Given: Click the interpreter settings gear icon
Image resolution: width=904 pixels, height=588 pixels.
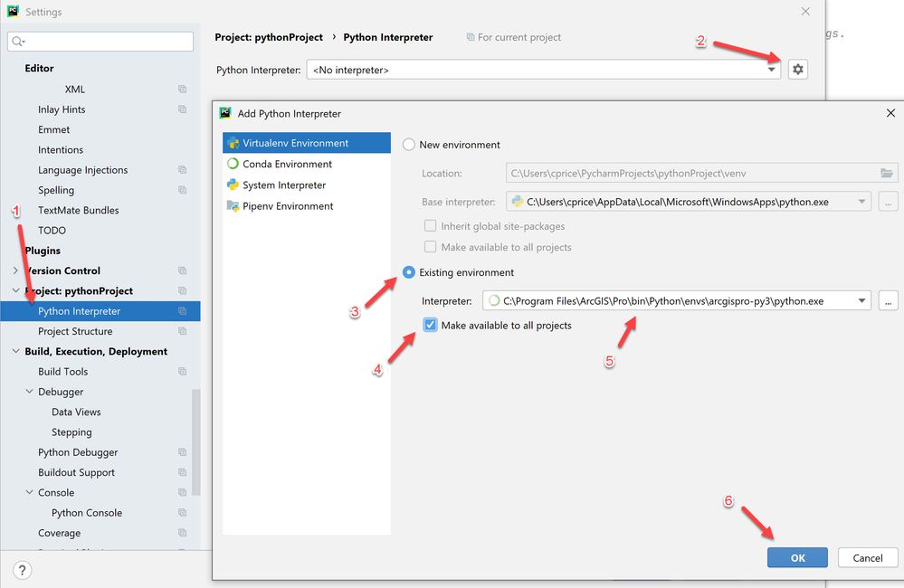Looking at the screenshot, I should pos(797,69).
